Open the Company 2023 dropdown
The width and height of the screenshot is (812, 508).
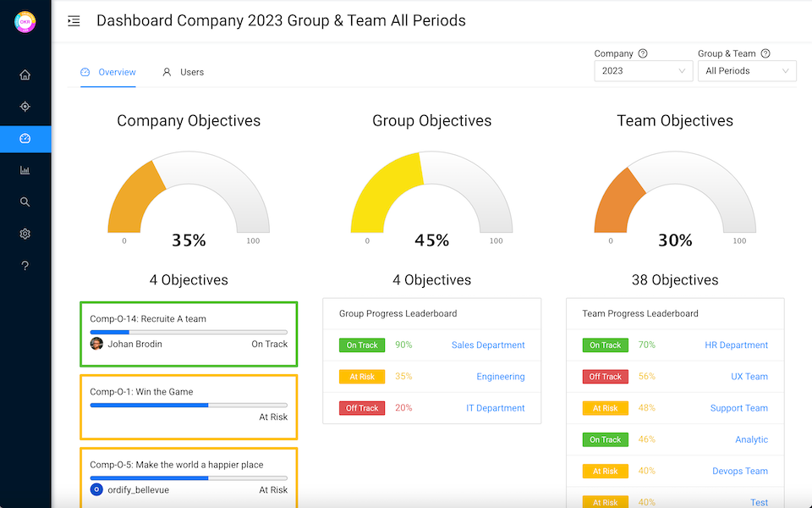click(x=643, y=71)
